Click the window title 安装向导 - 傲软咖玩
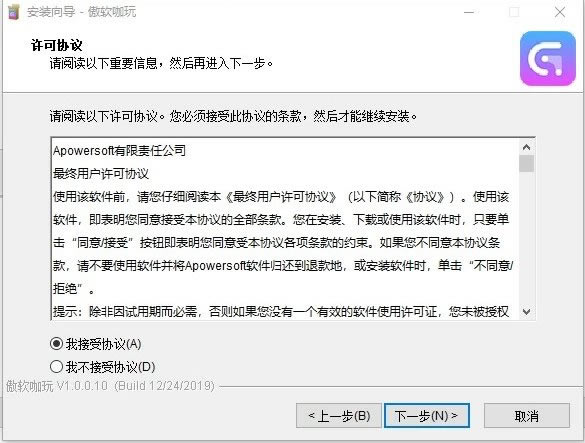585x443 pixels. pyautogui.click(x=81, y=12)
